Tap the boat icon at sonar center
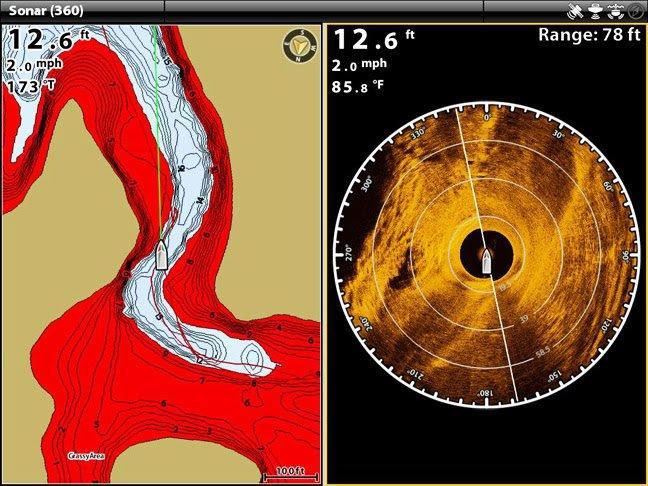 point(486,262)
